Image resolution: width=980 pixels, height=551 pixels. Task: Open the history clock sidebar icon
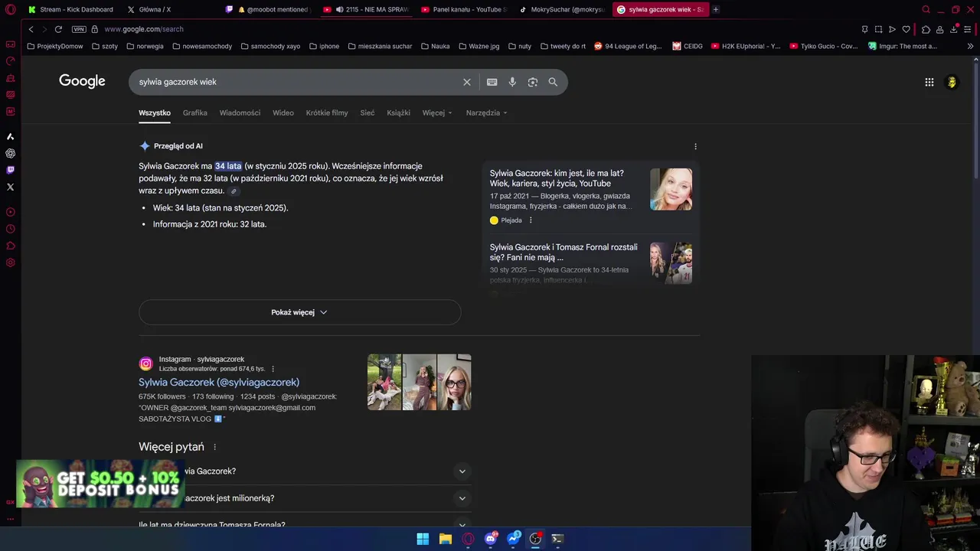click(x=10, y=229)
